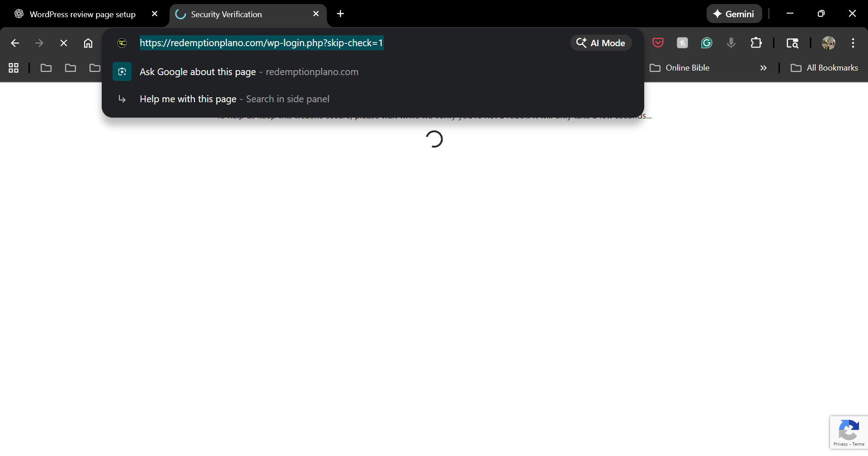Open the profile avatar
This screenshot has width=868, height=456.
click(x=828, y=43)
